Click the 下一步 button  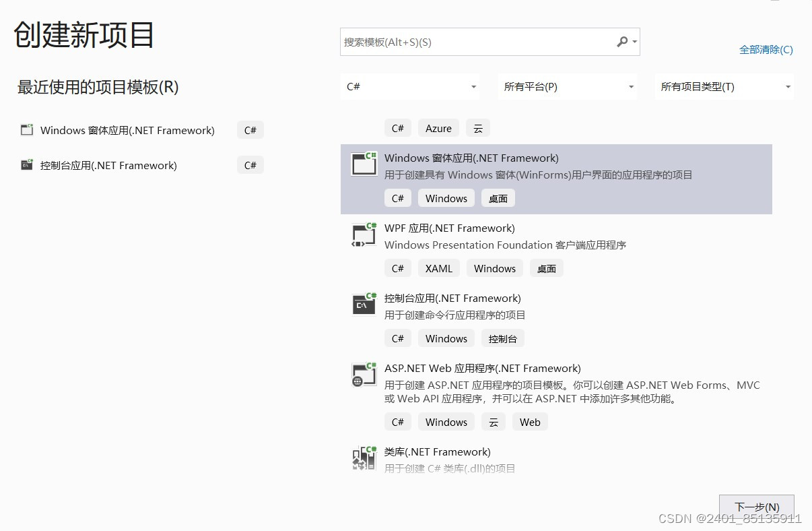757,507
